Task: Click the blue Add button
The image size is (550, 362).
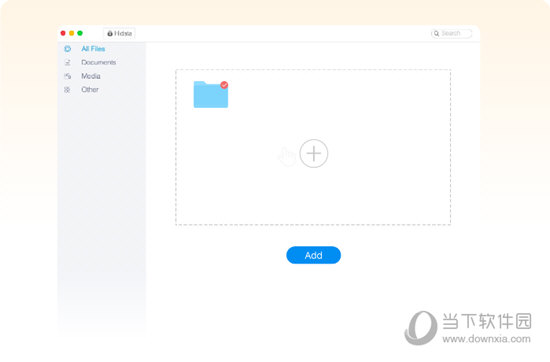Action: [314, 255]
